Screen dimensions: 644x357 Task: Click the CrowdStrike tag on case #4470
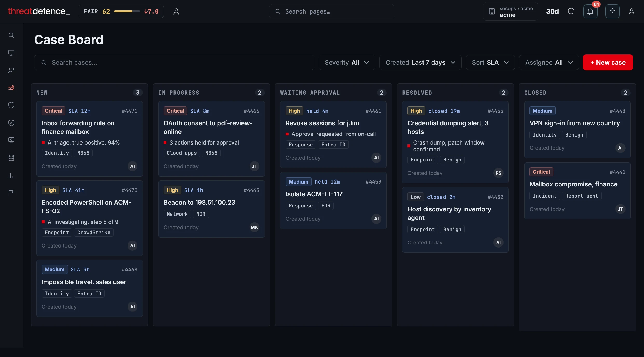[94, 232]
